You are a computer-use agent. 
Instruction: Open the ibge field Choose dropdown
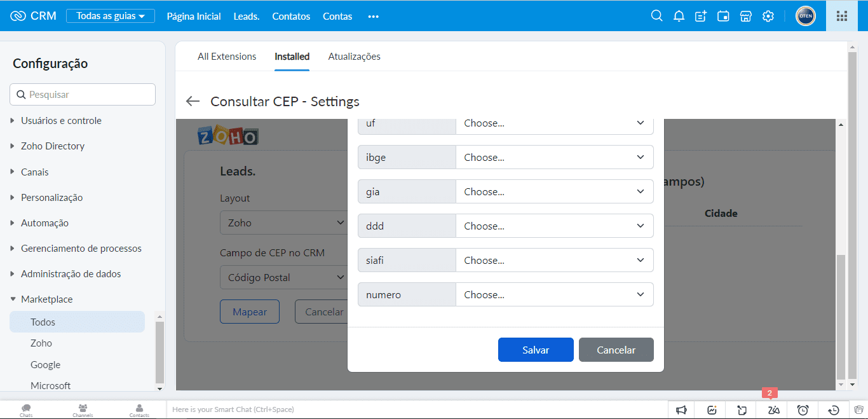(554, 158)
